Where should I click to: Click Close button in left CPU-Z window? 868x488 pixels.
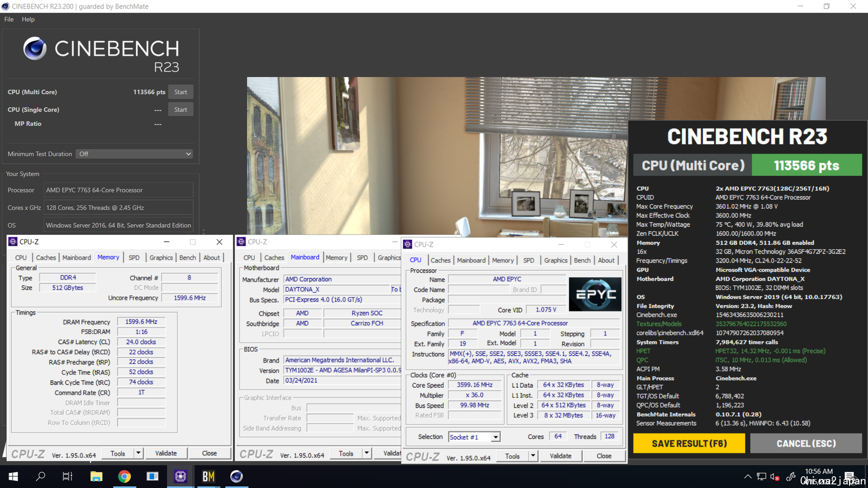click(x=209, y=454)
